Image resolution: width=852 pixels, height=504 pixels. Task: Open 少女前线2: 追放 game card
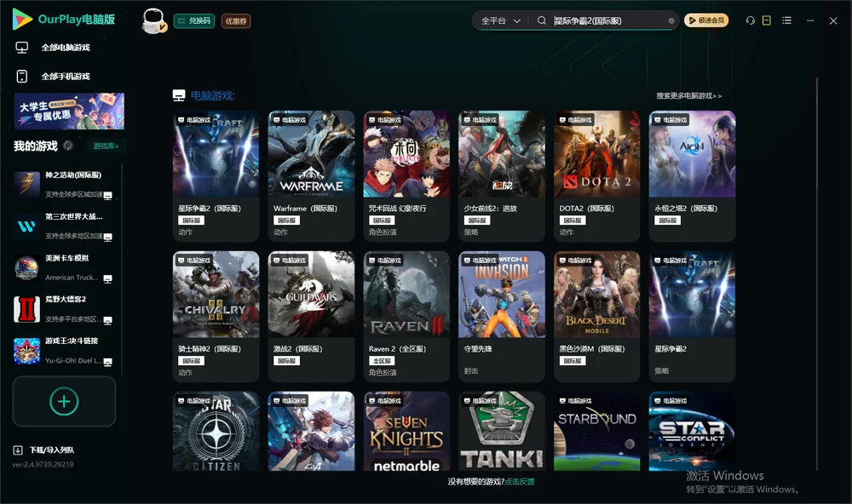pos(502,176)
